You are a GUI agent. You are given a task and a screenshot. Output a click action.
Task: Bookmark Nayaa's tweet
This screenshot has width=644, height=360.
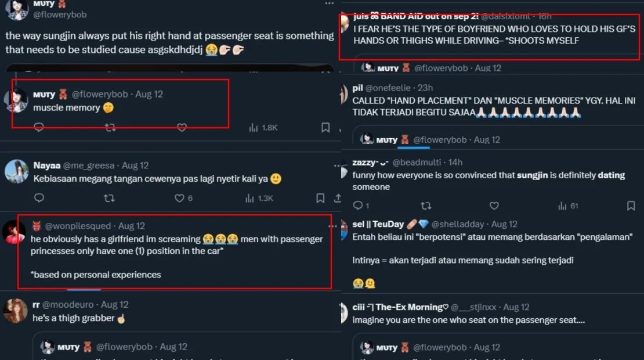point(320,198)
